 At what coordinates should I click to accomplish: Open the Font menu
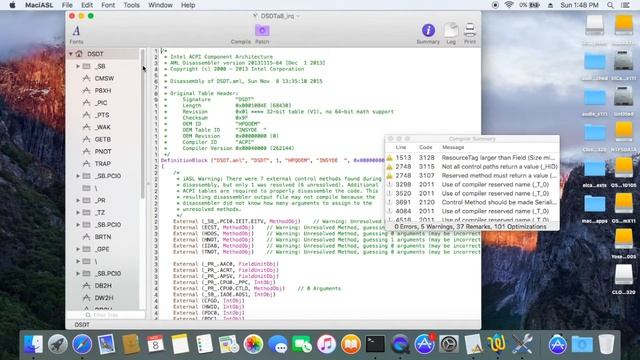tap(108, 5)
